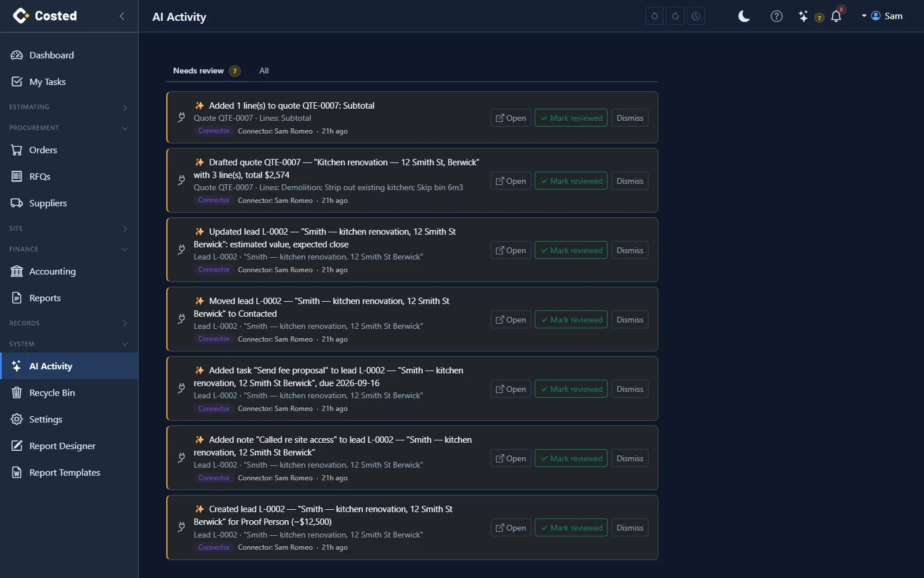Viewport: 924px width, 578px height.
Task: Click the 'Quote QTE-0007 · Lines: Subtotal' text
Action: point(252,118)
